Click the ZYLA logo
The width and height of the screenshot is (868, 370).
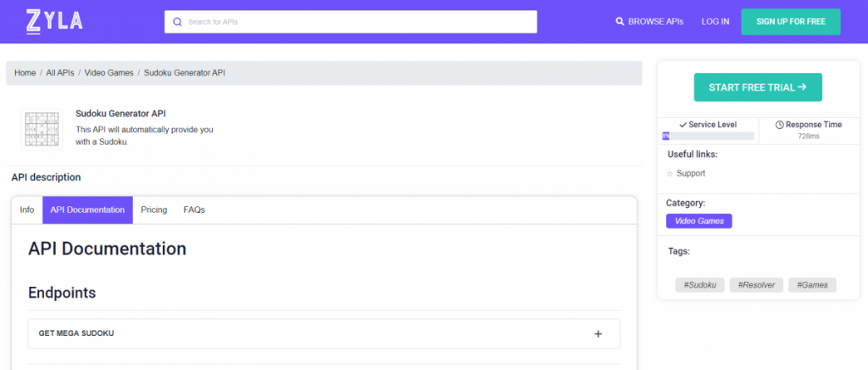click(54, 21)
